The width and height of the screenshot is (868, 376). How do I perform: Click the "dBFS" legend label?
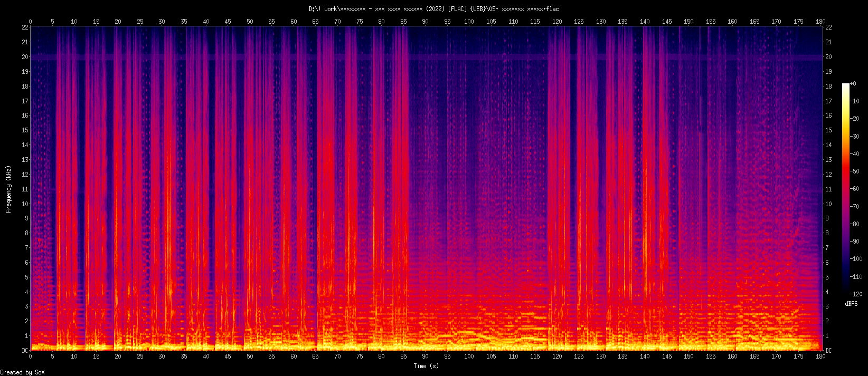[x=851, y=304]
